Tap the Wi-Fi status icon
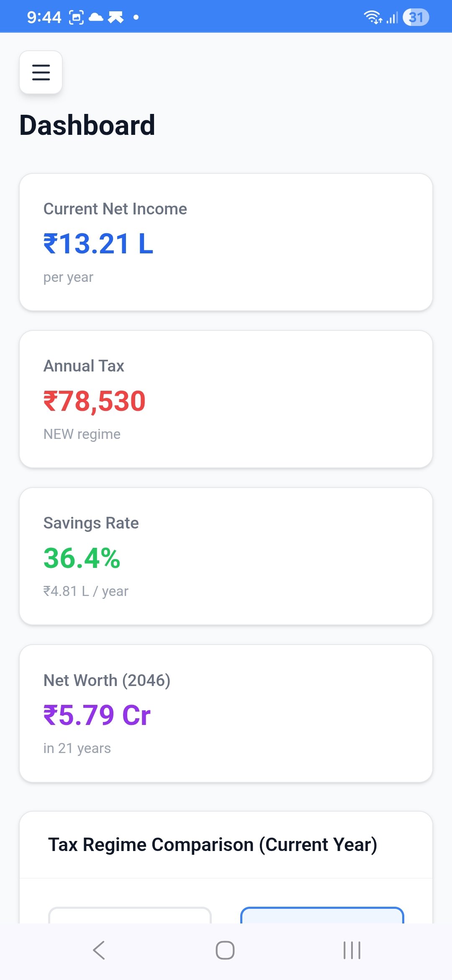The image size is (452, 980). tap(372, 17)
